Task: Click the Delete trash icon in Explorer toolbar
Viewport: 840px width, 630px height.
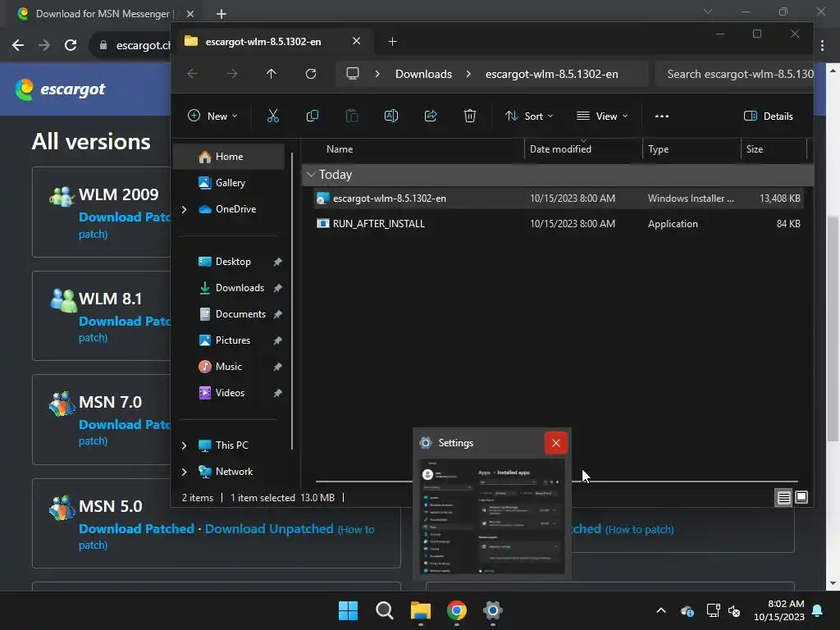Action: point(470,116)
